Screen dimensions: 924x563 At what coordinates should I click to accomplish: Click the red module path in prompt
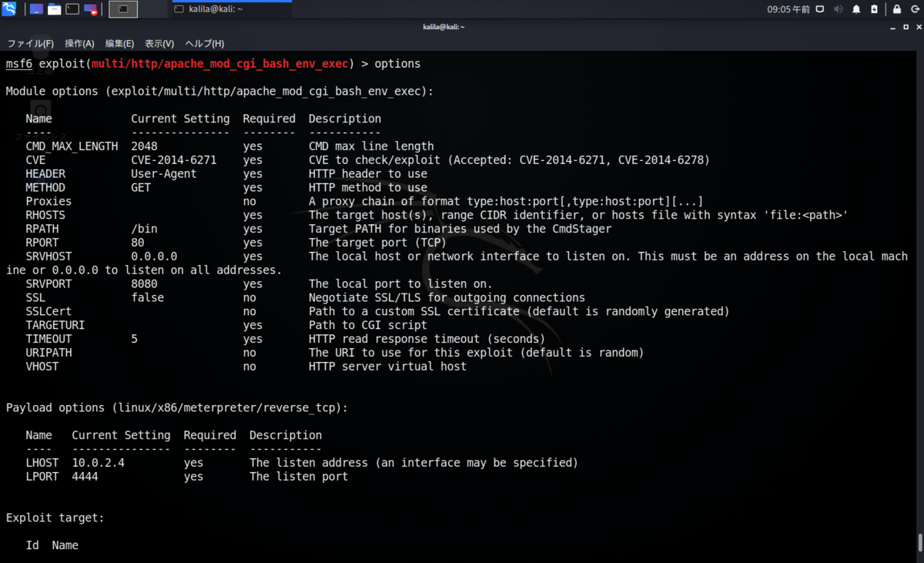point(220,63)
